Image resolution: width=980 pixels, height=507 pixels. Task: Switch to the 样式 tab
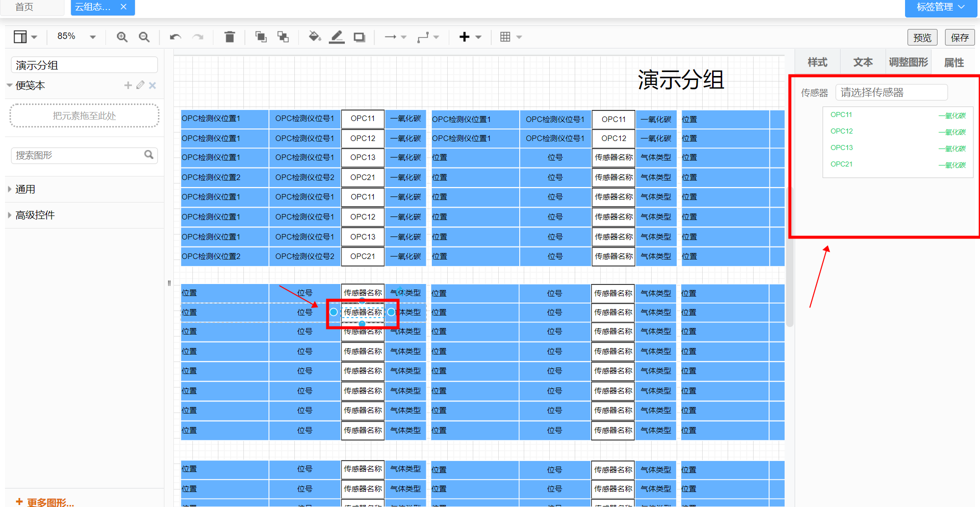(x=817, y=62)
